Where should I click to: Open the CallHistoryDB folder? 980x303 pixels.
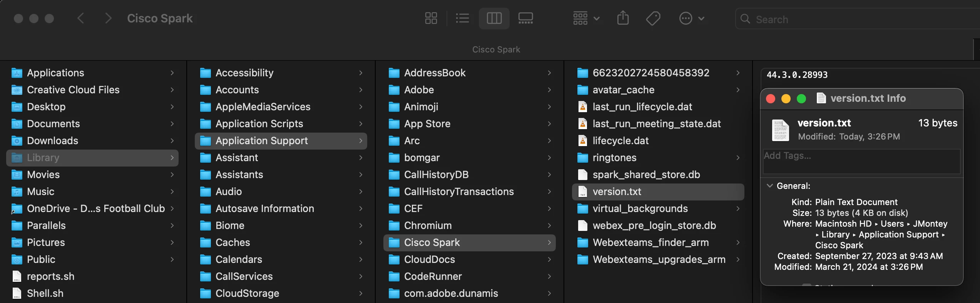click(x=470, y=175)
